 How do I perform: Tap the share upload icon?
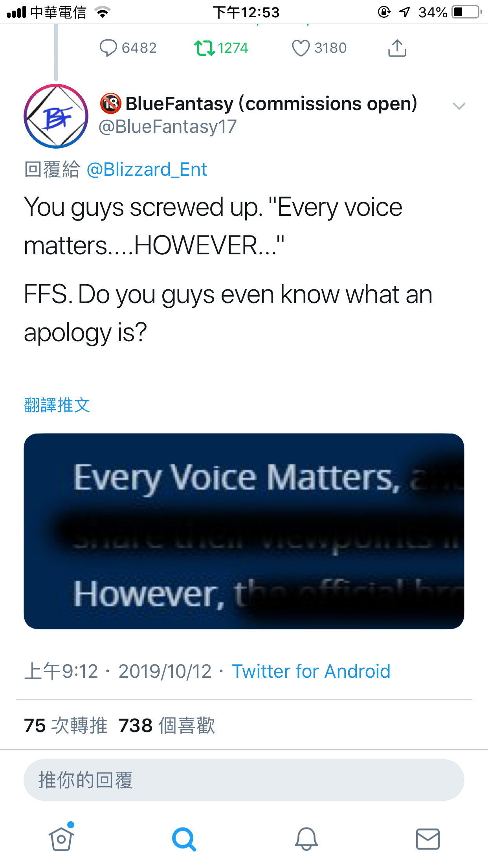(397, 48)
